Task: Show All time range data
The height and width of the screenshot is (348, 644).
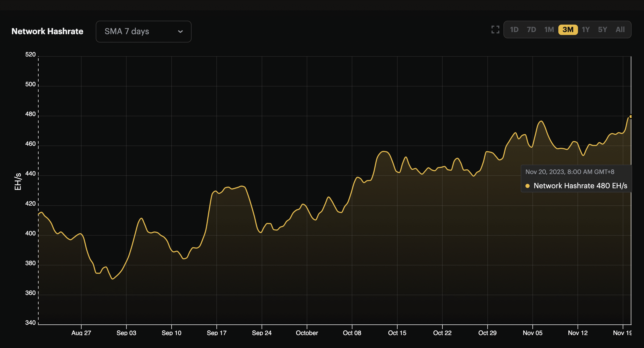Action: (620, 30)
